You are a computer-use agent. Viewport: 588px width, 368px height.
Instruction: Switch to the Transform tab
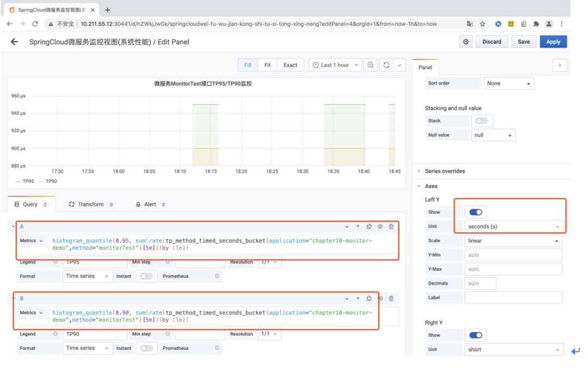90,204
